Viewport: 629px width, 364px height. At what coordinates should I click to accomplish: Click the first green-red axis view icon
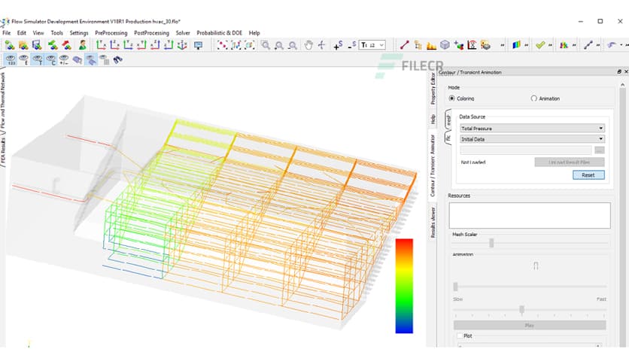pyautogui.click(x=101, y=45)
